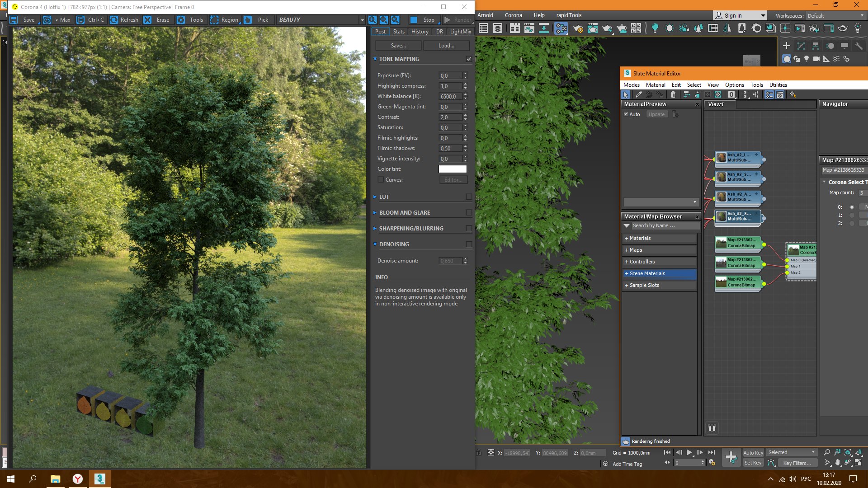Select Cameras category in Create panel

click(816, 59)
